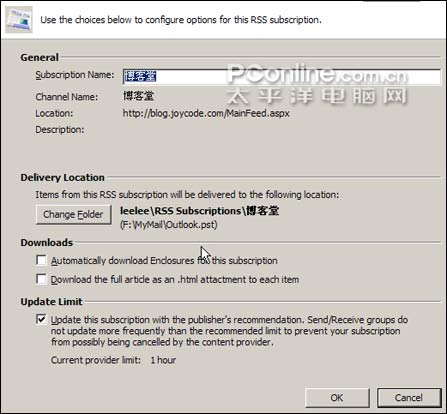Dismiss the dialog with Cancel
The width and height of the screenshot is (447, 414).
pyautogui.click(x=409, y=397)
